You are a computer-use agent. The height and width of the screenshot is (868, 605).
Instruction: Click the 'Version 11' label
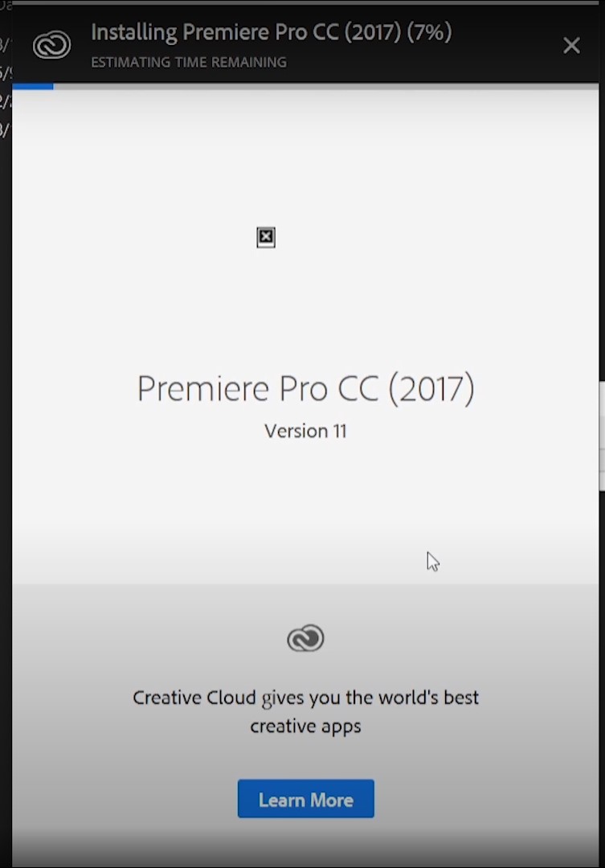click(305, 432)
